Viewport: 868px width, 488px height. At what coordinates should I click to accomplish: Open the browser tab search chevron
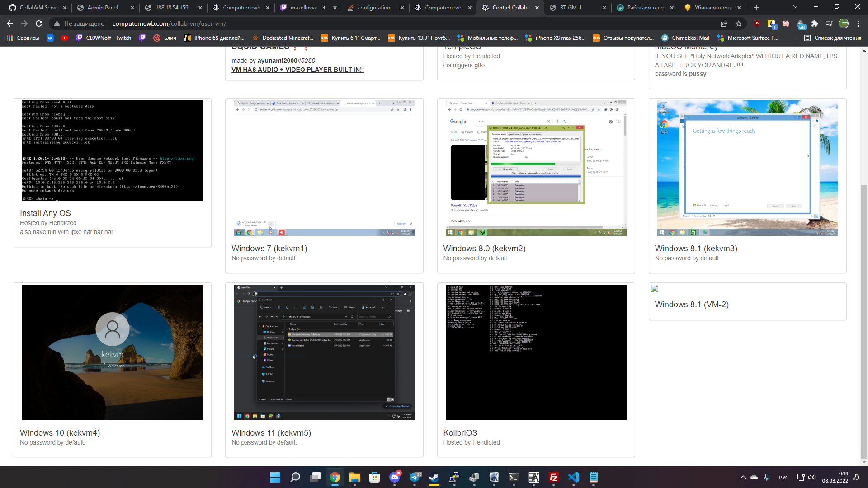click(795, 7)
